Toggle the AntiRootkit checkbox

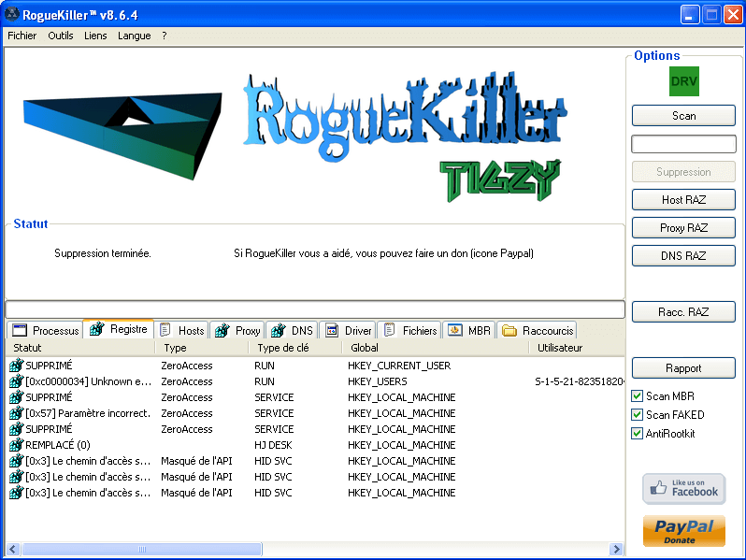(637, 434)
